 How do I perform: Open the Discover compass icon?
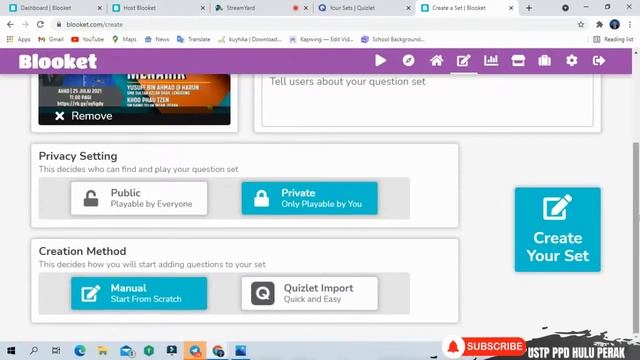click(409, 61)
